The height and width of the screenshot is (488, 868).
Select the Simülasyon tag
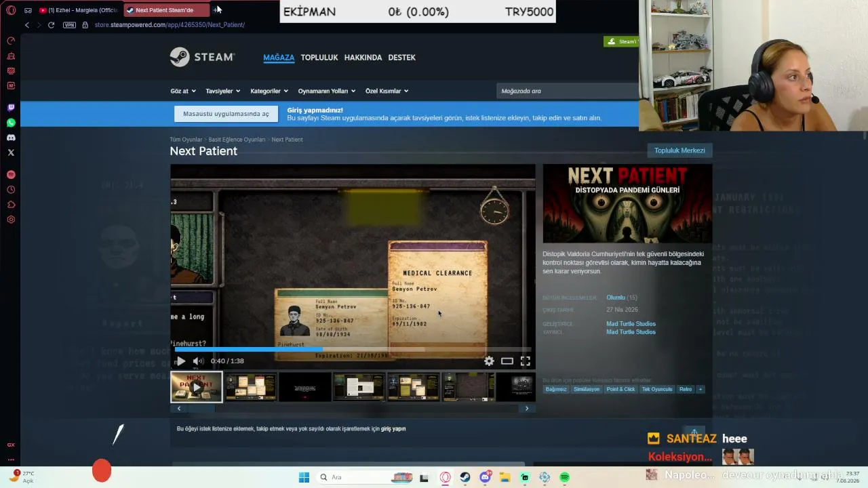tap(587, 389)
